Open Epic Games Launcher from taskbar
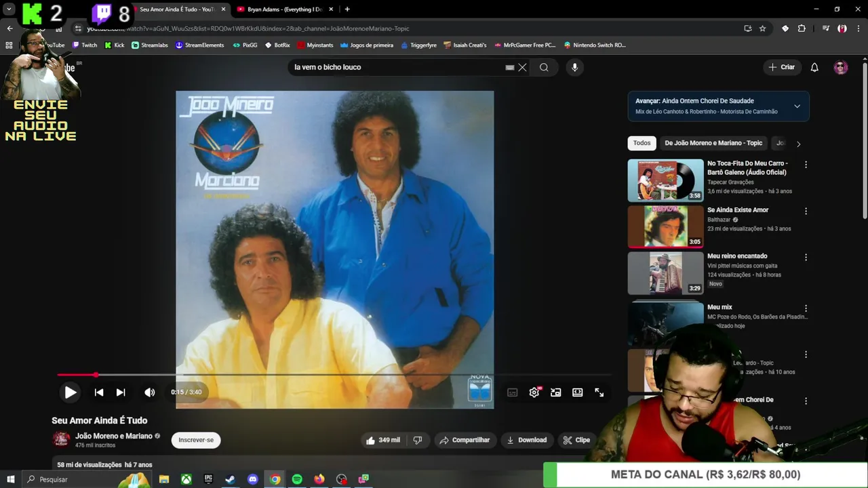 tap(208, 479)
